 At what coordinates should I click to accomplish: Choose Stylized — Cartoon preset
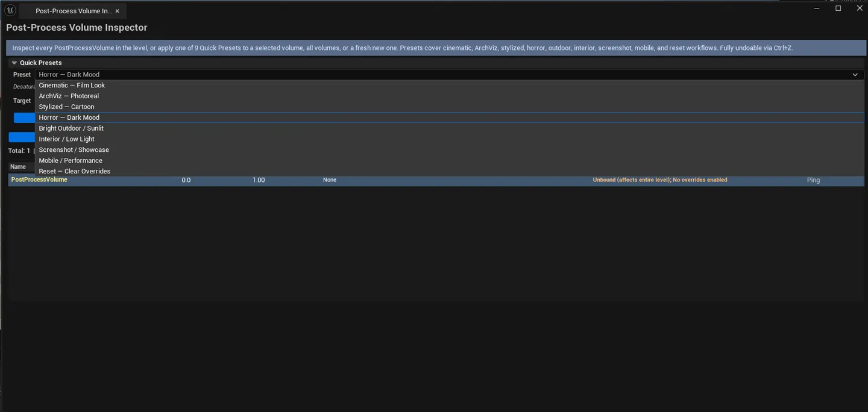coord(449,107)
